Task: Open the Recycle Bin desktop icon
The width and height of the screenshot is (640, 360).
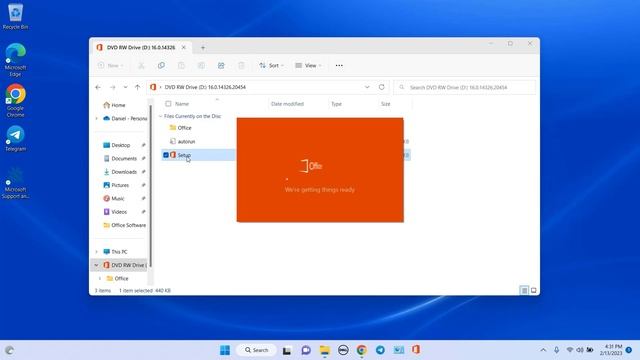Action: (x=15, y=16)
